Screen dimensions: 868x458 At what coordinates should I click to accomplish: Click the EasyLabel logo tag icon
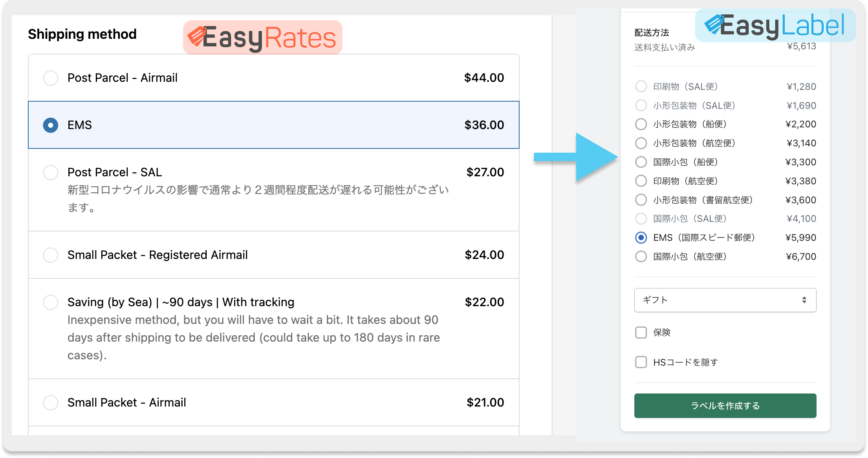pos(714,24)
